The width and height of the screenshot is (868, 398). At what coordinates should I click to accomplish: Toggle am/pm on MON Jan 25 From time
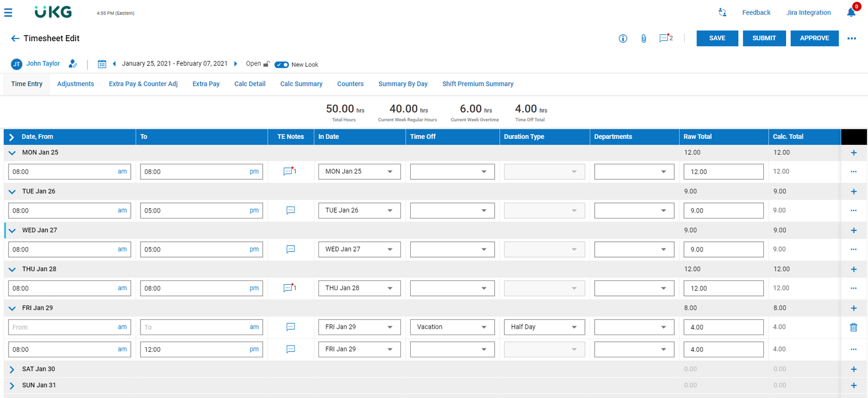[x=122, y=171]
